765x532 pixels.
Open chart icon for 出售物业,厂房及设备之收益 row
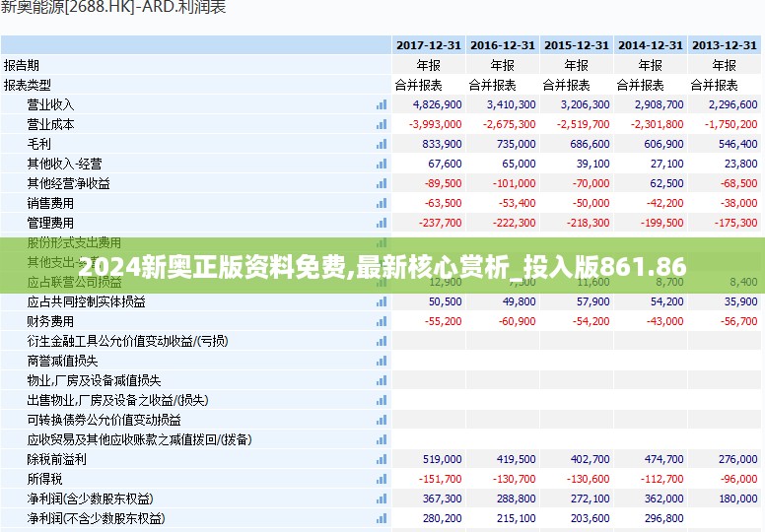coord(382,400)
